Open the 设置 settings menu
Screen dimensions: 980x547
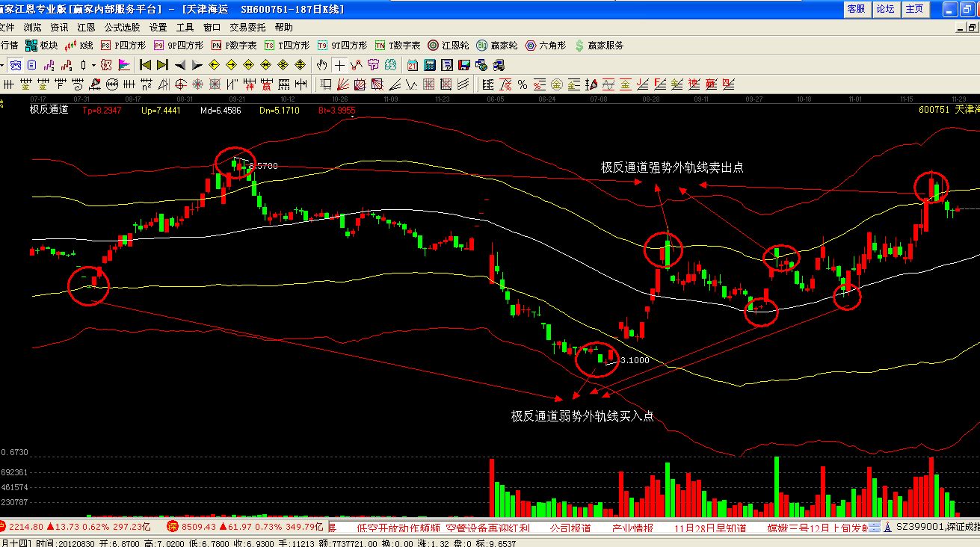(158, 27)
